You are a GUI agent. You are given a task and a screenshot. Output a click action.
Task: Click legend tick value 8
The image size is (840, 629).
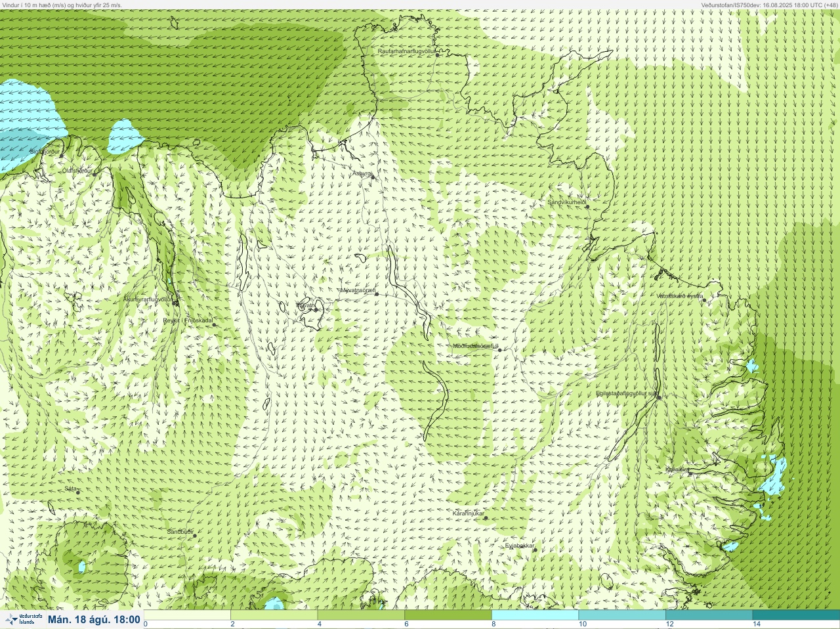pos(493,624)
